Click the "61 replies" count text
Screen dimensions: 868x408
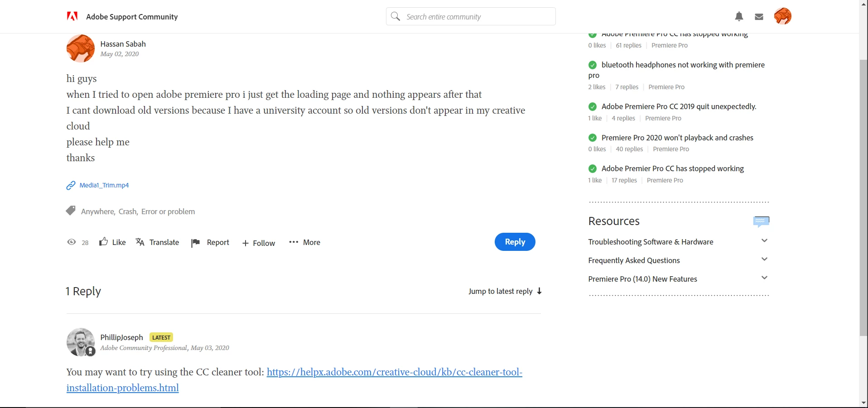[x=629, y=45]
